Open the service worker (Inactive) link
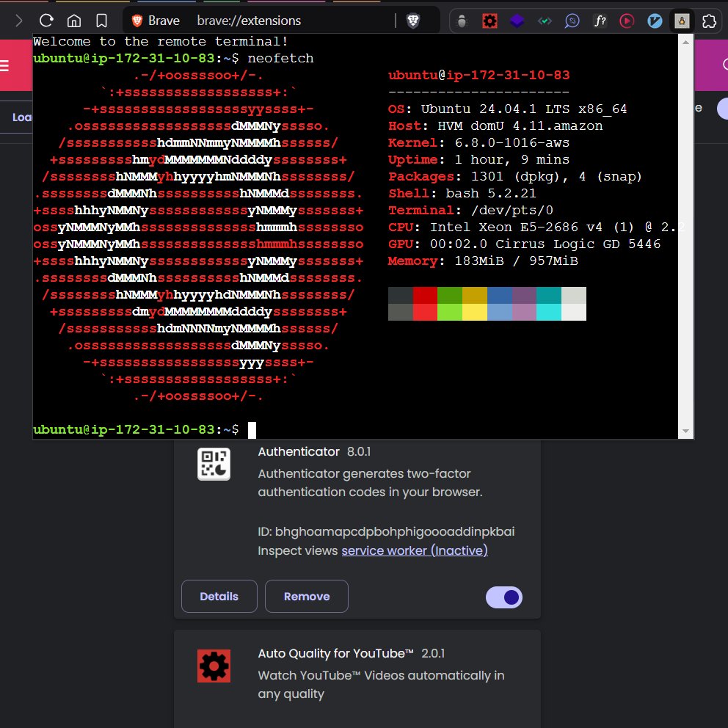Viewport: 728px width, 728px height. tap(414, 550)
